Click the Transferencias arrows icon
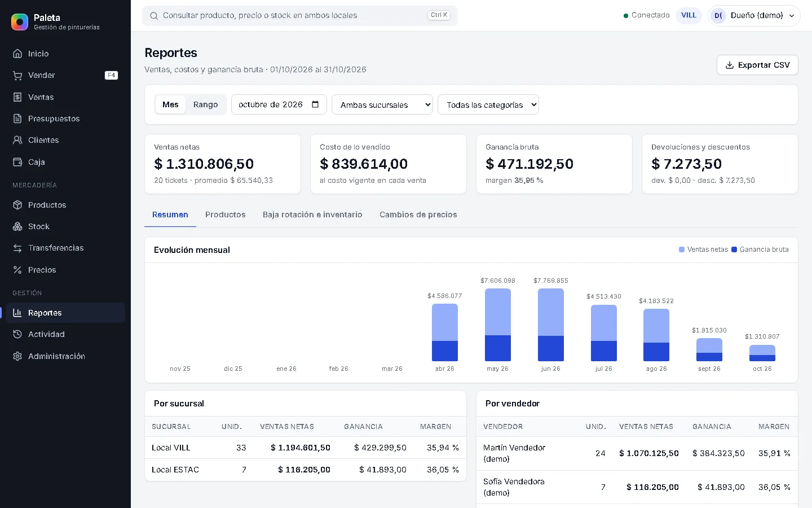The image size is (812, 508). click(17, 248)
